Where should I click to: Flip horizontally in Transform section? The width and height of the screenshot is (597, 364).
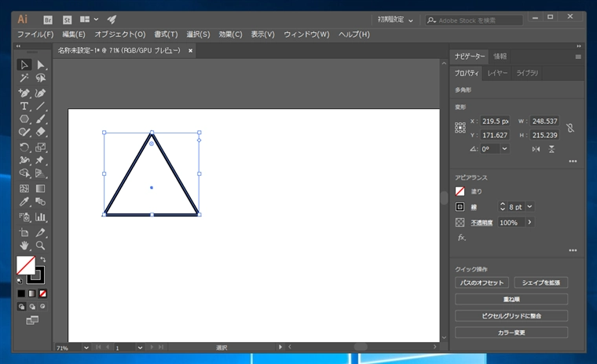(x=536, y=149)
